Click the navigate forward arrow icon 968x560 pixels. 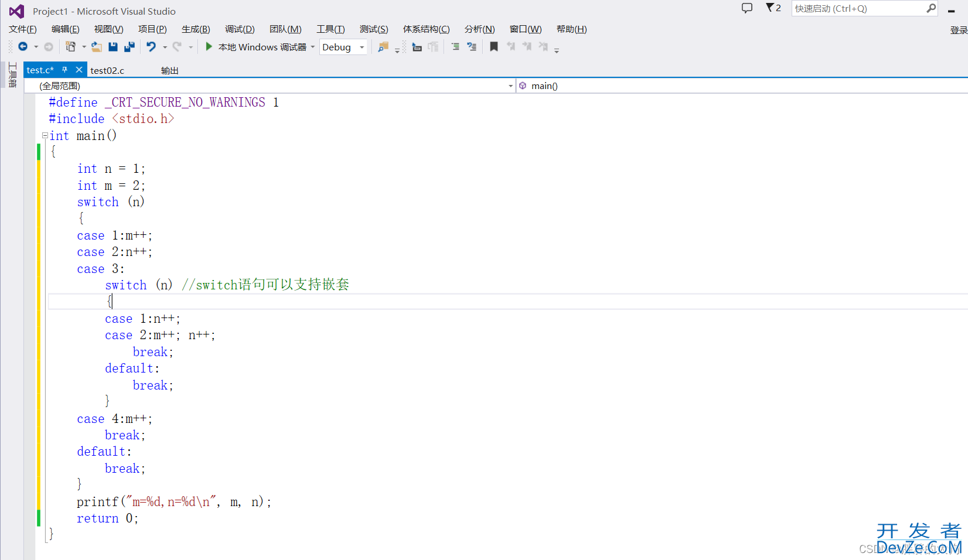[49, 47]
